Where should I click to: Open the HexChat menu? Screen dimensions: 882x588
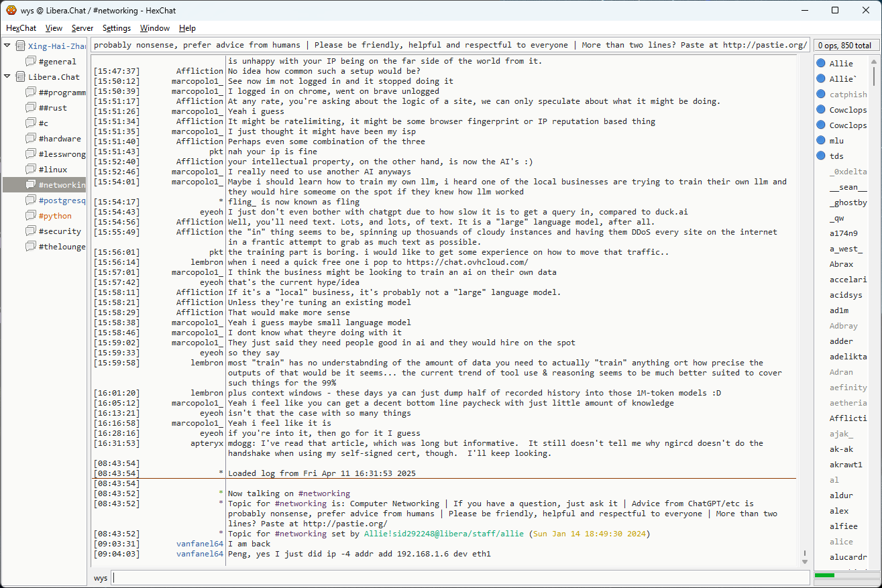(x=21, y=28)
